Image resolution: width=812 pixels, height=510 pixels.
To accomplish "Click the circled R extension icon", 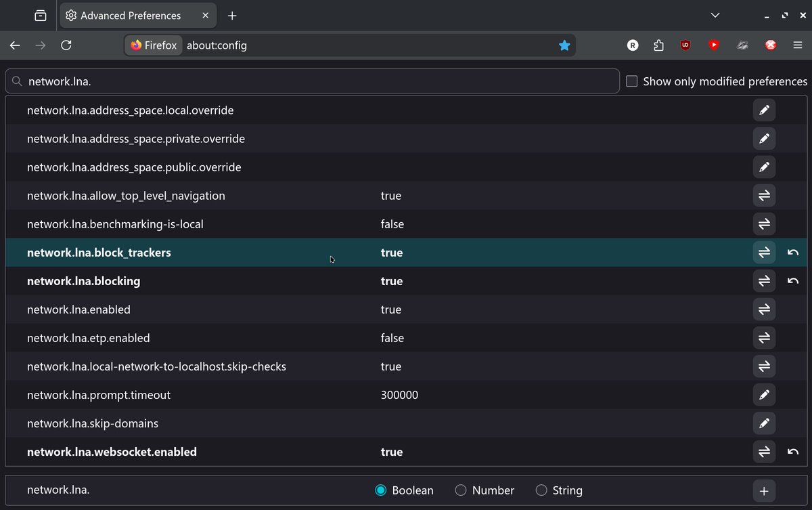I will [x=633, y=45].
